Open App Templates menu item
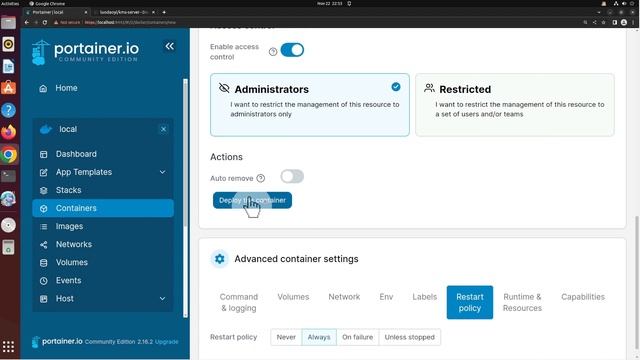Viewport: 640px width, 360px height. click(x=84, y=172)
